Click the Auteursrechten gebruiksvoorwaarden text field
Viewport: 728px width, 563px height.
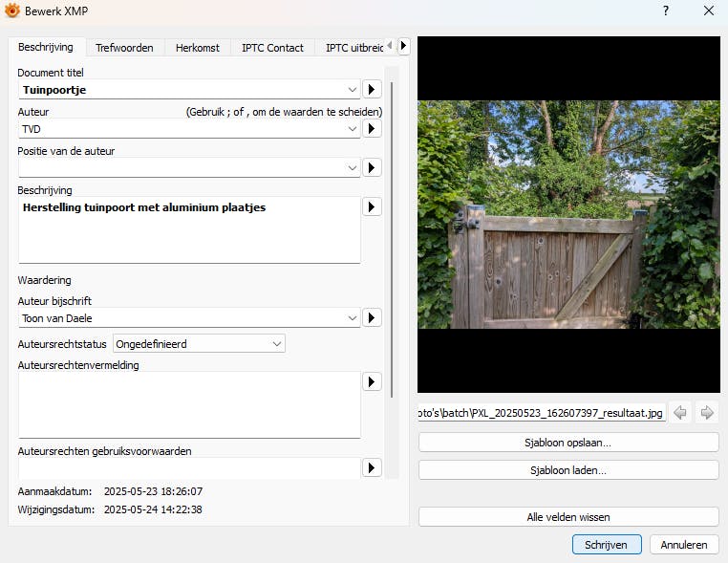189,467
